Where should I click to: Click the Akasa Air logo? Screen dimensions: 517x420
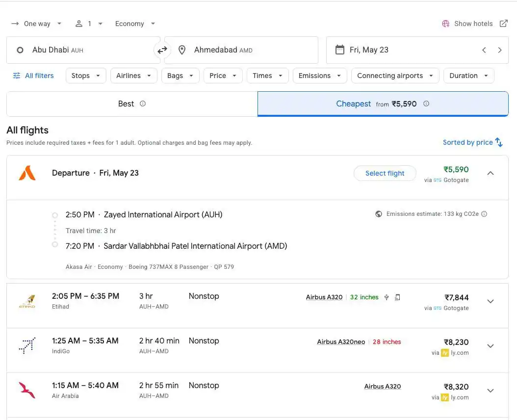tap(27, 173)
